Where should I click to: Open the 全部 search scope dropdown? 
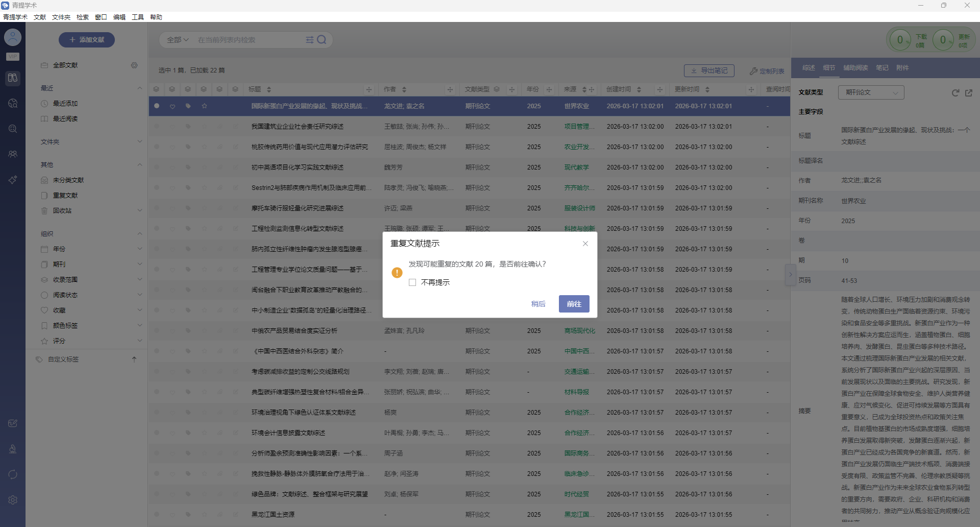(178, 40)
